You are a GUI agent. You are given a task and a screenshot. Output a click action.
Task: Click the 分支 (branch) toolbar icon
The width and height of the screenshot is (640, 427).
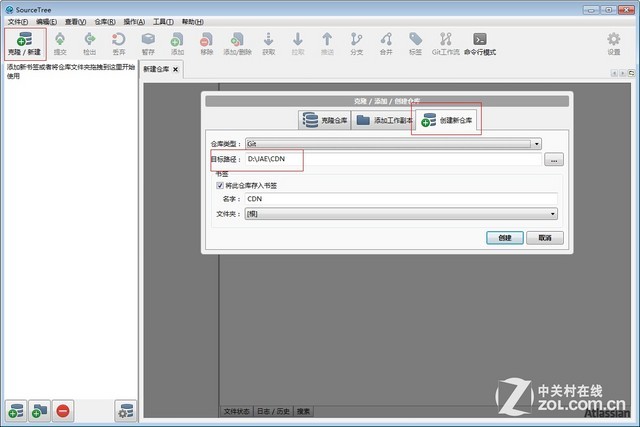tap(357, 42)
